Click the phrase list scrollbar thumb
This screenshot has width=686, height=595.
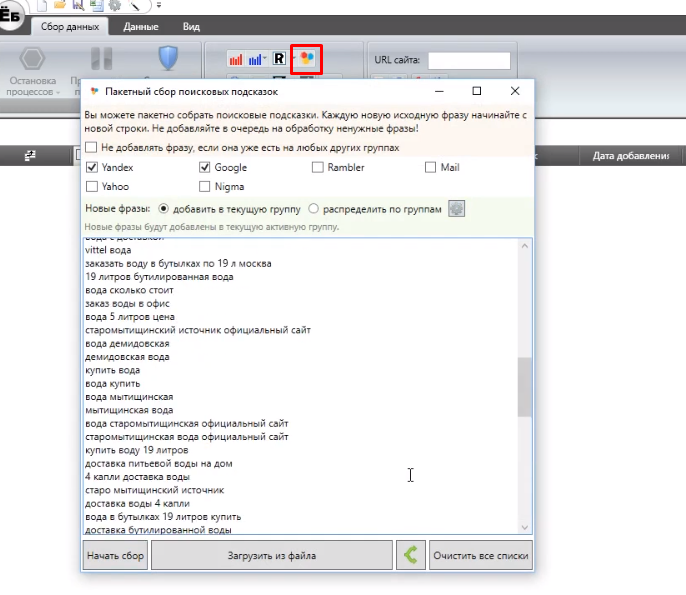click(x=525, y=387)
